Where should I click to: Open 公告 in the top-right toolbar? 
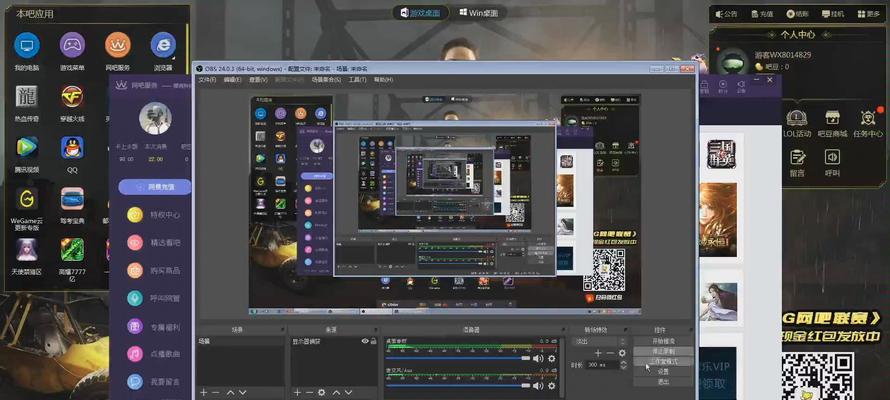[726, 14]
